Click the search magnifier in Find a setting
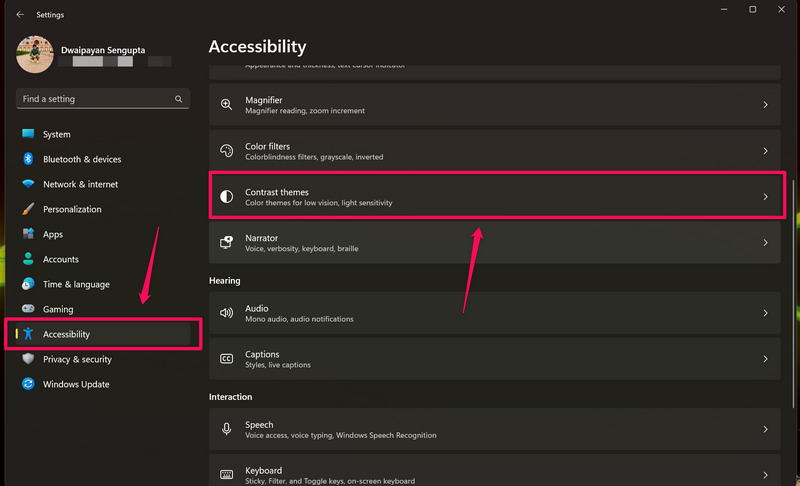This screenshot has height=486, width=800. click(x=179, y=99)
